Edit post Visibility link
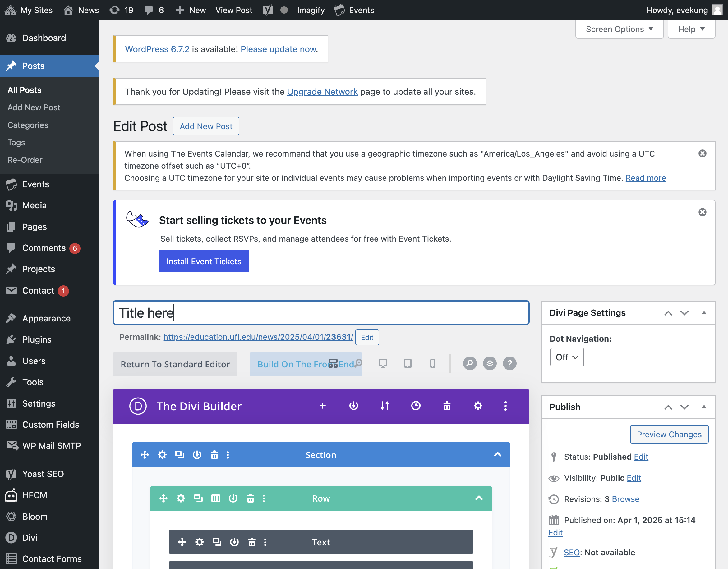The height and width of the screenshot is (569, 728). coord(634,478)
